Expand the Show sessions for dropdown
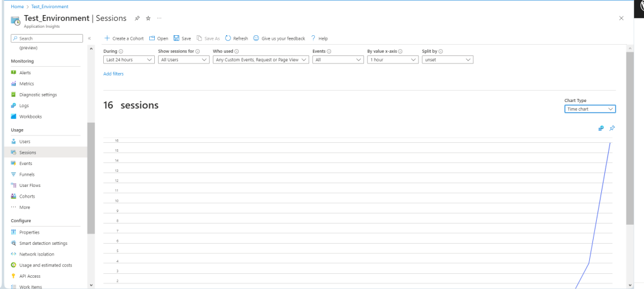This screenshot has height=289, width=644. click(183, 60)
